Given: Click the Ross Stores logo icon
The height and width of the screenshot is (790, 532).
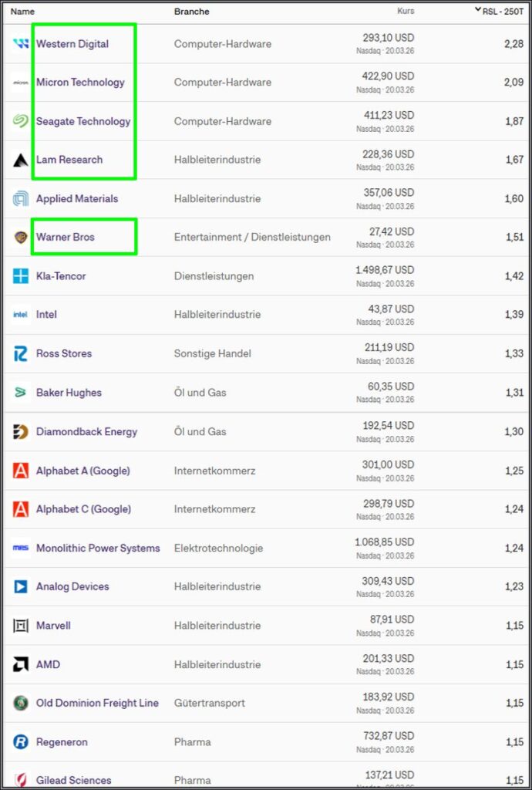Looking at the screenshot, I should [x=21, y=353].
